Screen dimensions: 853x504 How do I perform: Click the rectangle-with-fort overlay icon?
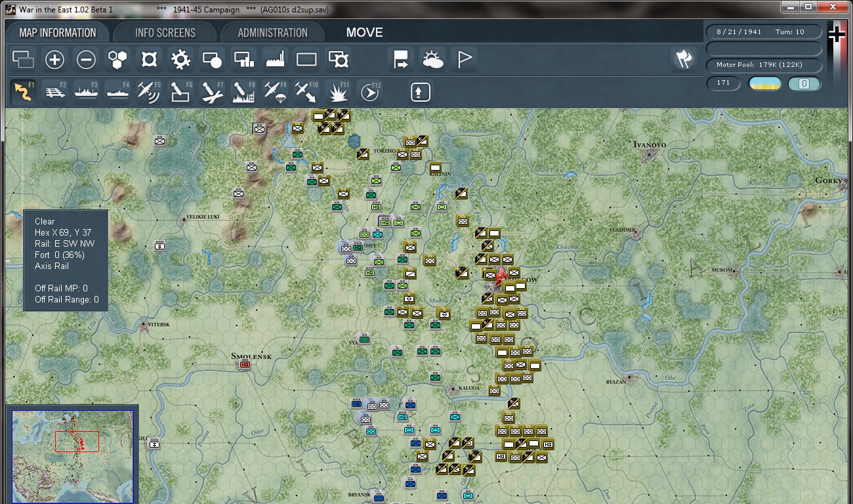tap(338, 60)
